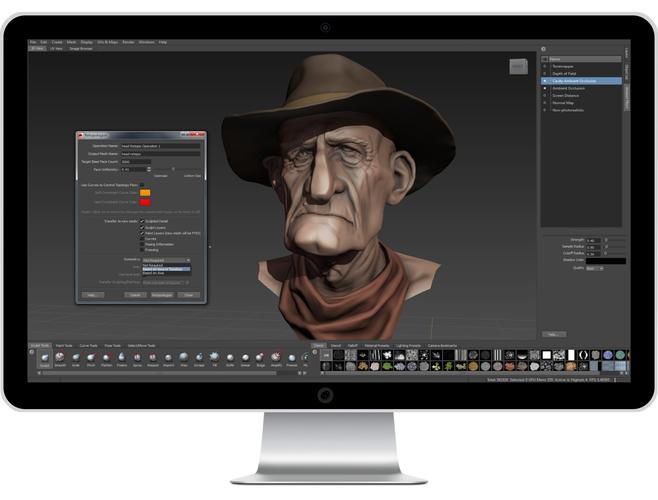Select the Smooth sculpt tool
Screen dimensions: 658x500
60,358
